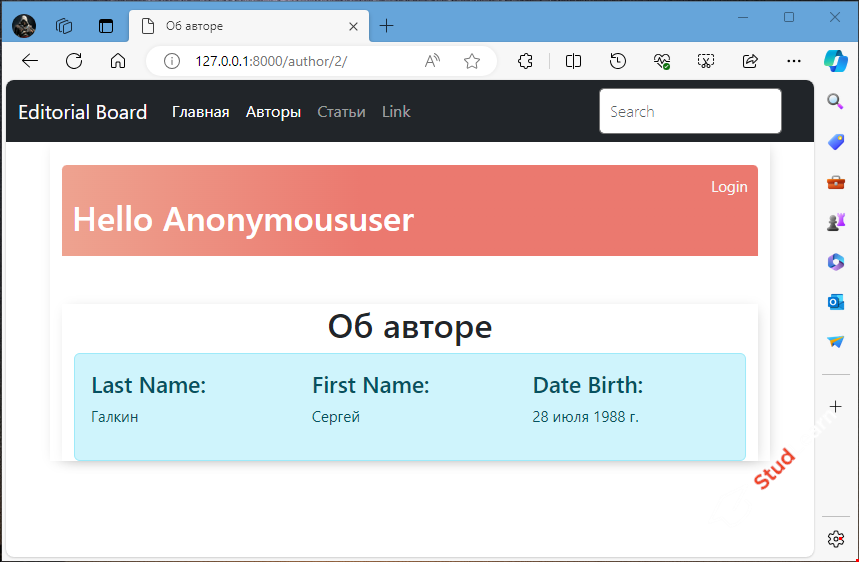Toggle Split screen icon in toolbar
Screen dimensions: 859x562
573,61
